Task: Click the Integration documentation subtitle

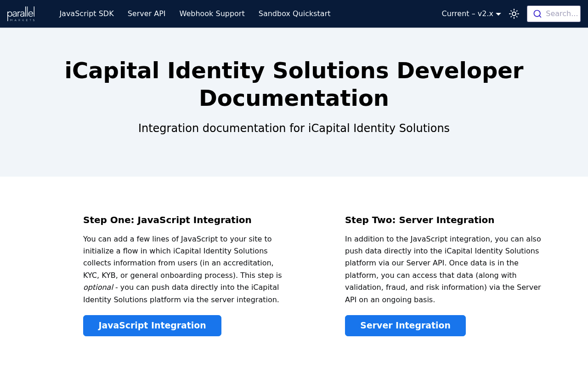Action: click(x=294, y=128)
